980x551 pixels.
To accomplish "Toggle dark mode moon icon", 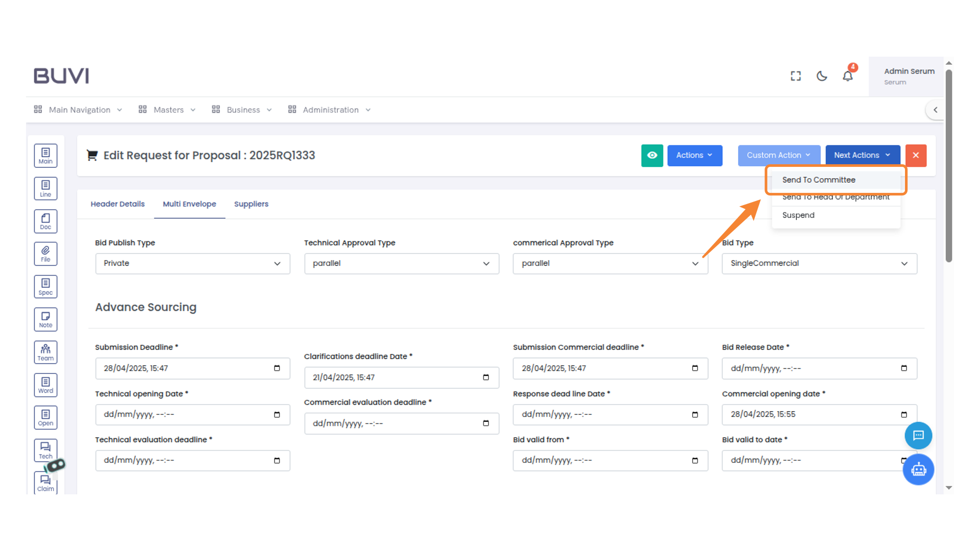I will 822,76.
